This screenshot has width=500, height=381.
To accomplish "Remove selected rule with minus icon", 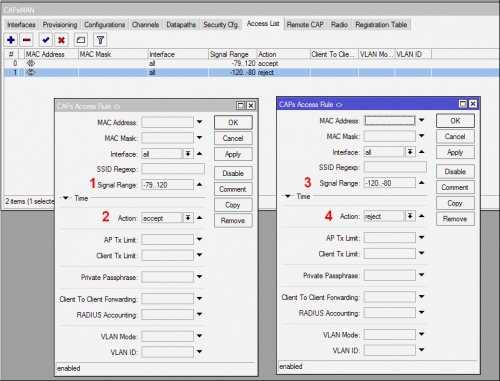I will coord(27,40).
